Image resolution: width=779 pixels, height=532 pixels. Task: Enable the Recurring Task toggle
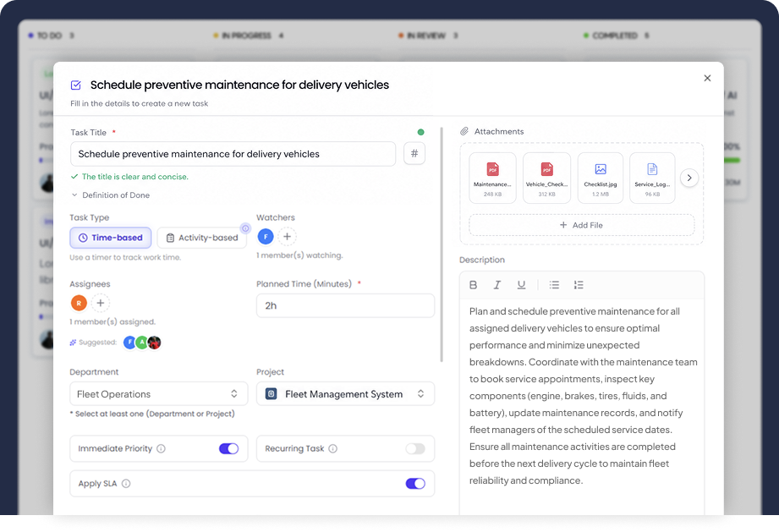[415, 448]
